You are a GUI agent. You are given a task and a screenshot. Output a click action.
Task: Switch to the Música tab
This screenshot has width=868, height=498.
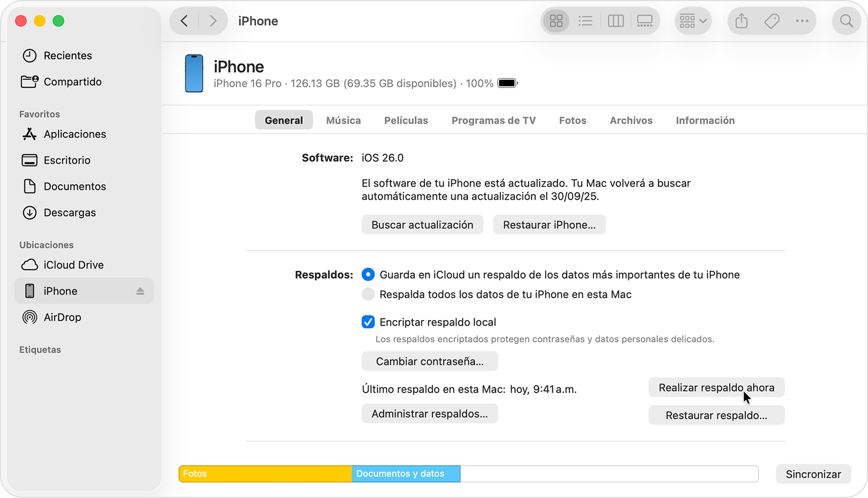click(343, 120)
